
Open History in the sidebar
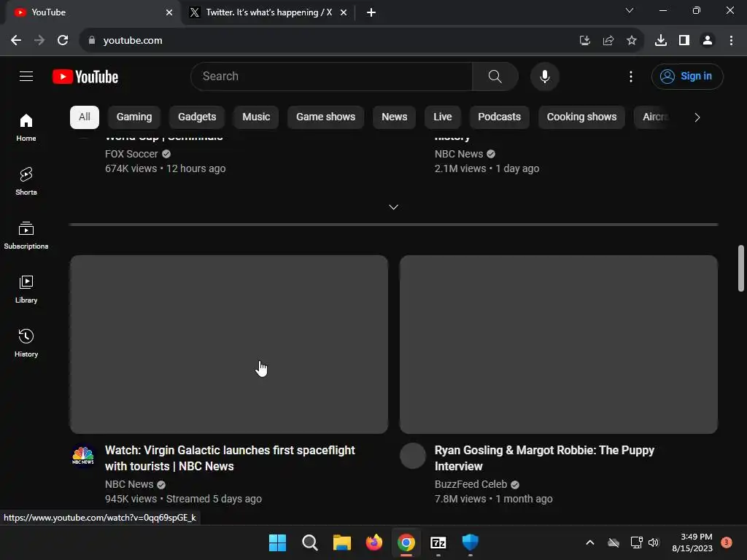[x=26, y=343]
